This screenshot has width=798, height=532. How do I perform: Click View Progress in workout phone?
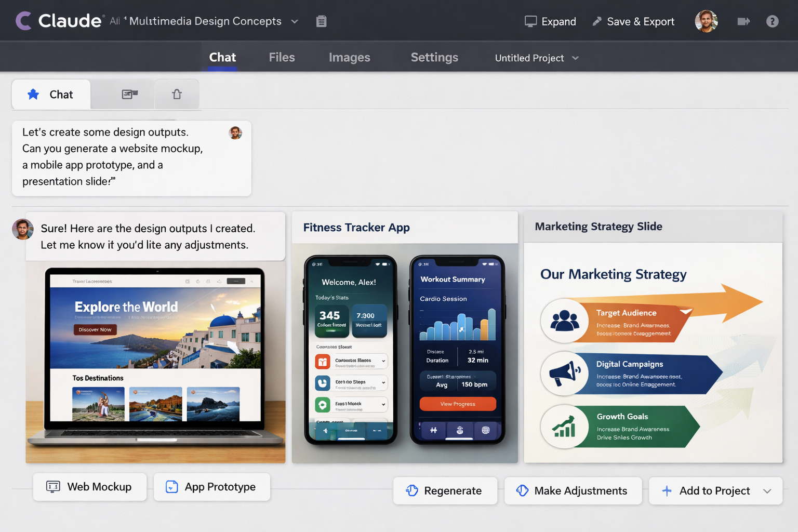click(458, 404)
